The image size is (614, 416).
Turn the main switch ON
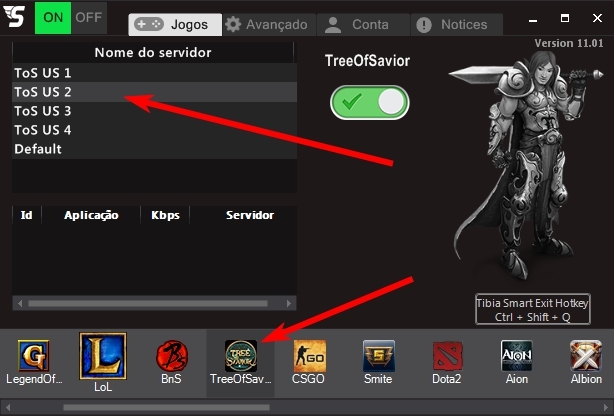[x=53, y=17]
